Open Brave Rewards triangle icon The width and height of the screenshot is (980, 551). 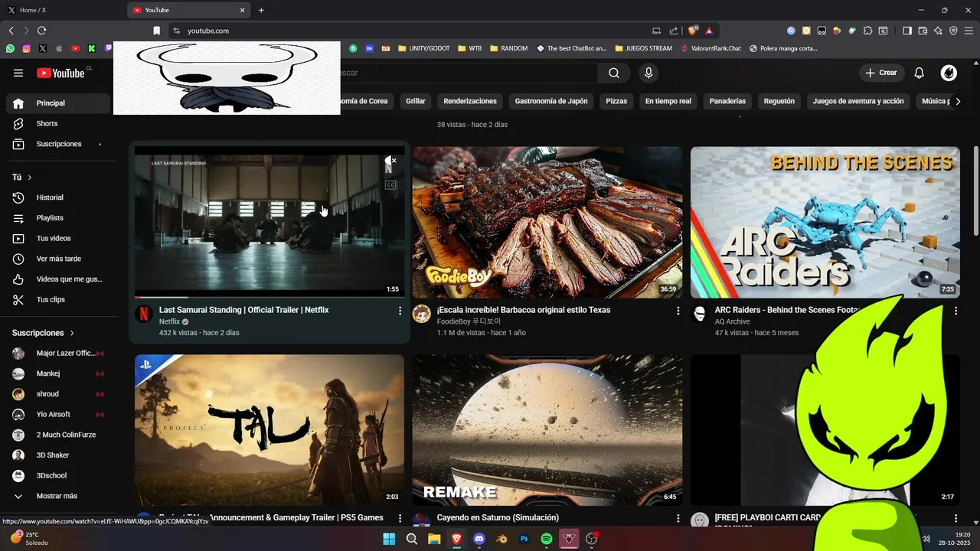pos(709,31)
